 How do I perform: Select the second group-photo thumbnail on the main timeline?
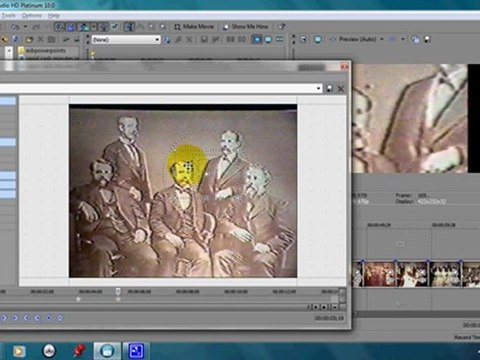click(412, 274)
